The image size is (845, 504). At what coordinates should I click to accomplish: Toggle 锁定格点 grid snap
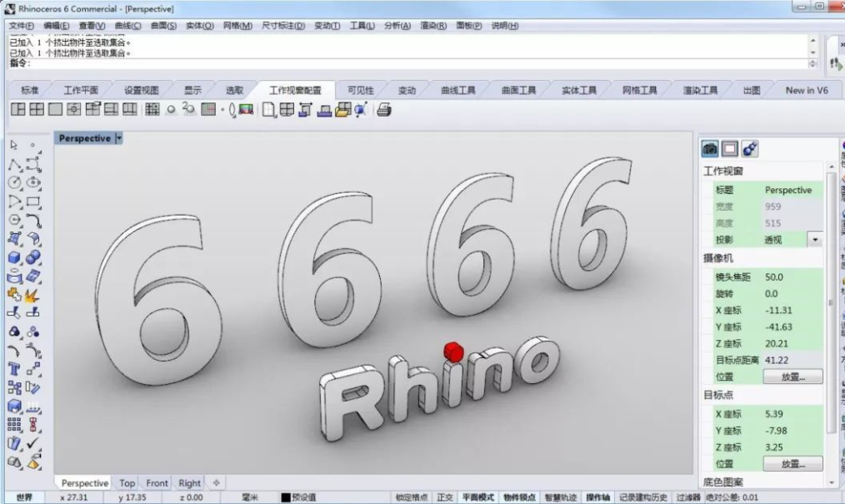pyautogui.click(x=412, y=497)
